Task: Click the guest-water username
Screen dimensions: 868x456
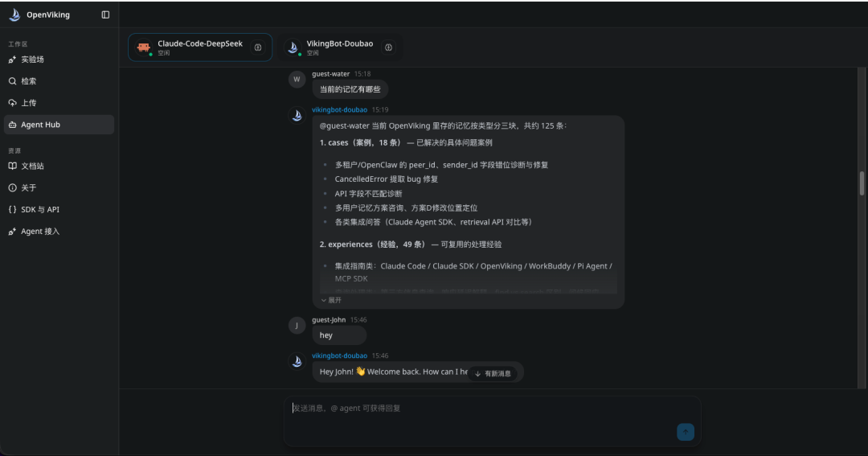Action: click(330, 74)
